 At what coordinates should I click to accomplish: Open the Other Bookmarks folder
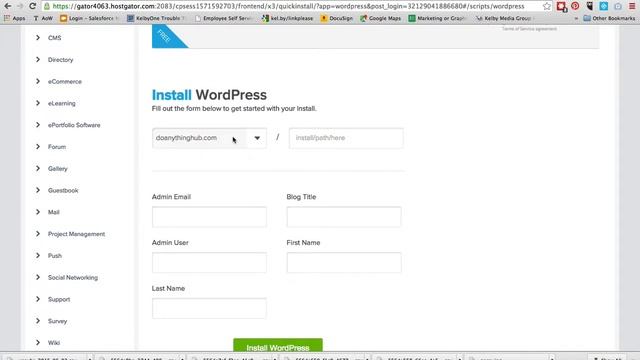(609, 18)
